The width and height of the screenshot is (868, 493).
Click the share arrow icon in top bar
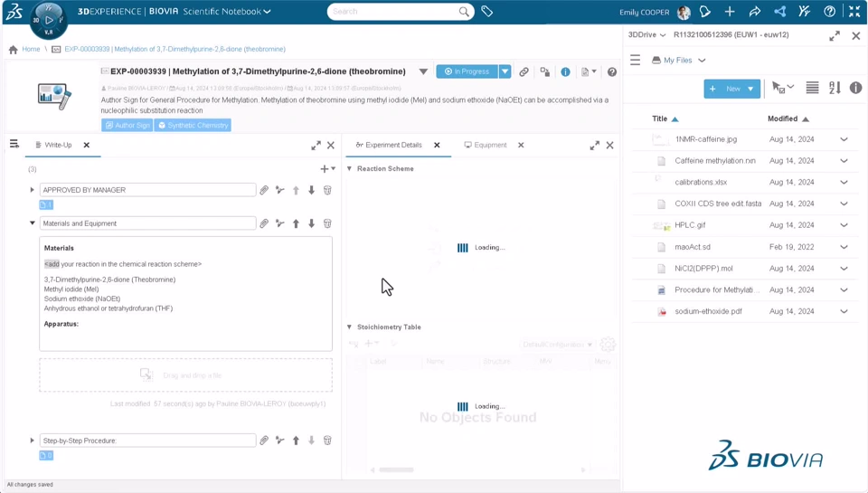tap(754, 12)
